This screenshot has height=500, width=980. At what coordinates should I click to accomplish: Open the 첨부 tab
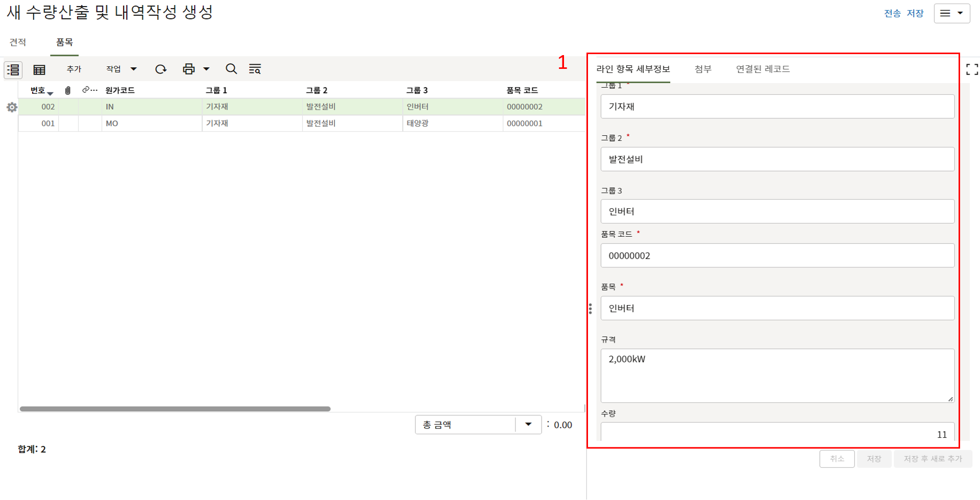703,69
